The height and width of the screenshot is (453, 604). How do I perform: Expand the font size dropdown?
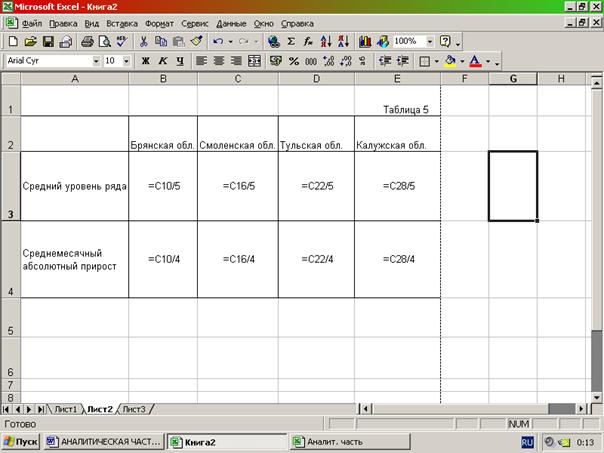(x=125, y=61)
